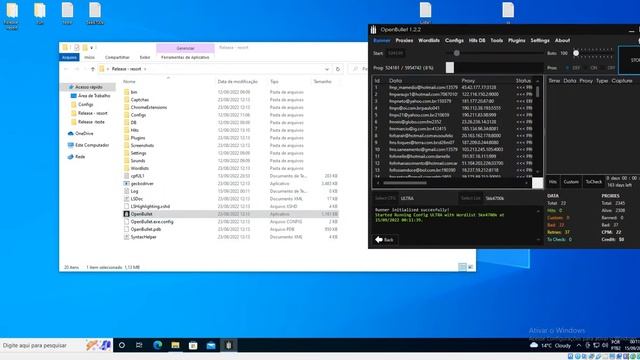The image size is (640, 360).
Task: Click the Select List button
Action: click(x=470, y=198)
